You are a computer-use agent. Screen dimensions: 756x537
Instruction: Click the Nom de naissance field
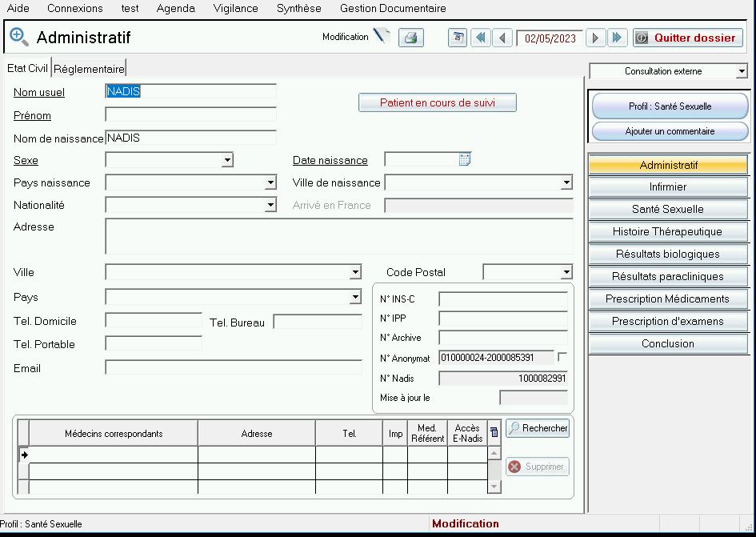(x=191, y=138)
